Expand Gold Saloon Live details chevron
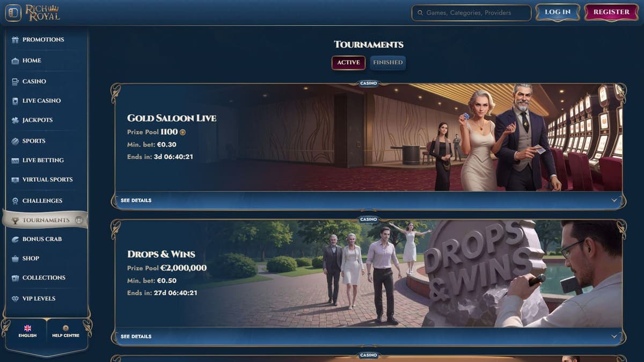 tap(614, 201)
